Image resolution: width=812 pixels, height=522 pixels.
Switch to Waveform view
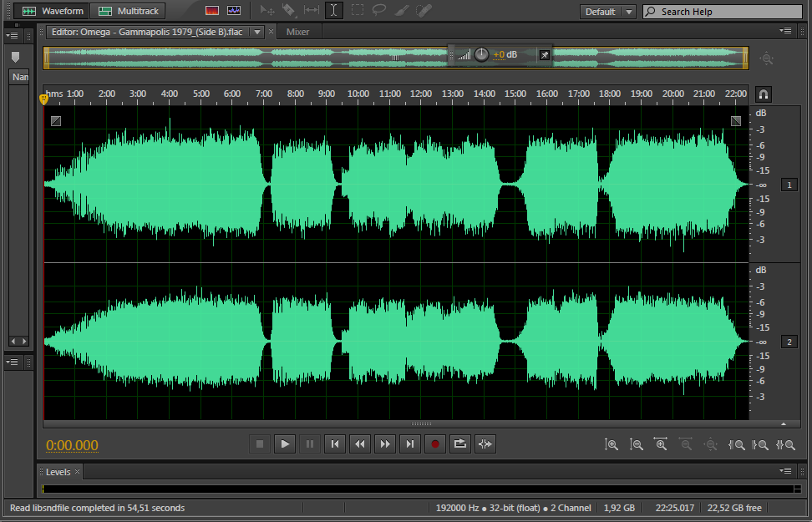click(52, 11)
